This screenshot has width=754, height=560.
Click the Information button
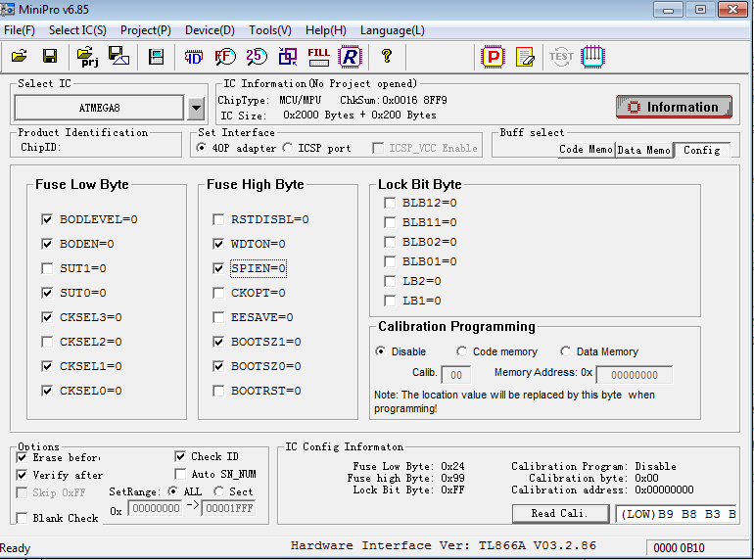point(674,107)
